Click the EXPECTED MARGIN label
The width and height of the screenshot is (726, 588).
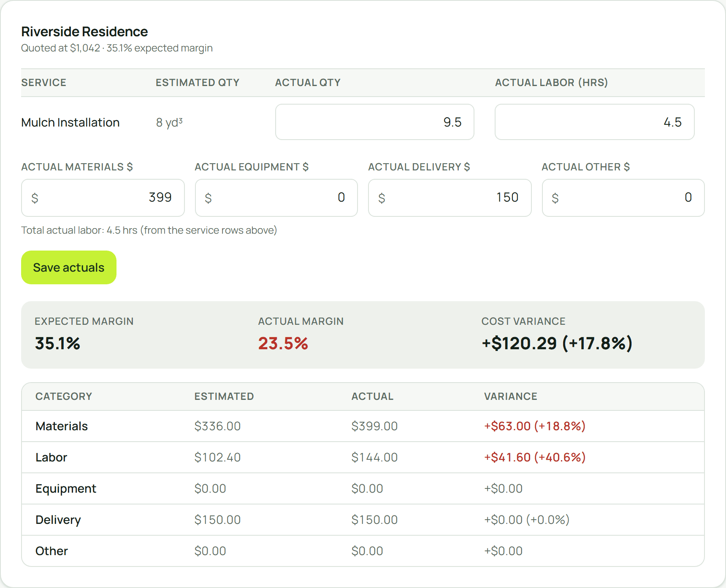(x=84, y=321)
